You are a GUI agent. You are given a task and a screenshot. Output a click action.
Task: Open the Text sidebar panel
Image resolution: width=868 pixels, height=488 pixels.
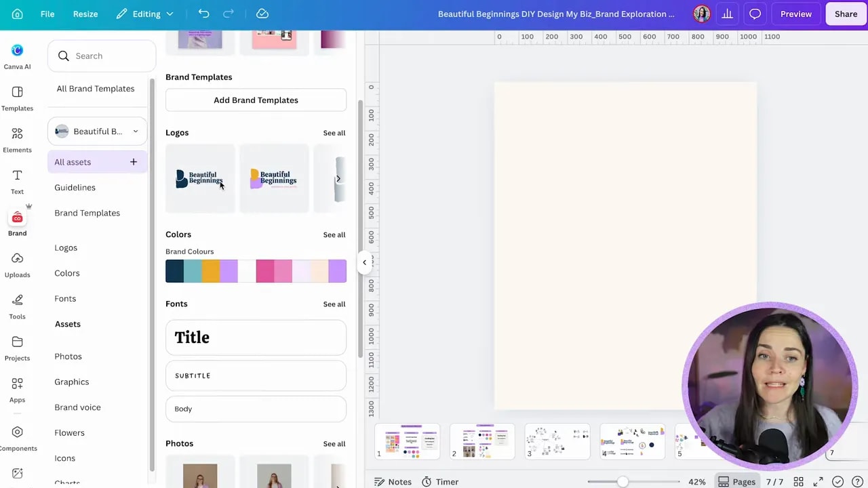[x=17, y=182]
